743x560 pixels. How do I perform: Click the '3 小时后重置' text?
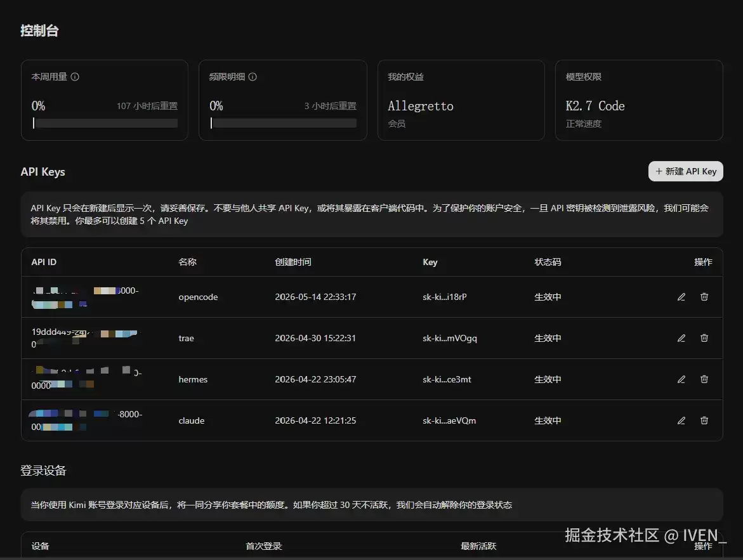pos(331,106)
